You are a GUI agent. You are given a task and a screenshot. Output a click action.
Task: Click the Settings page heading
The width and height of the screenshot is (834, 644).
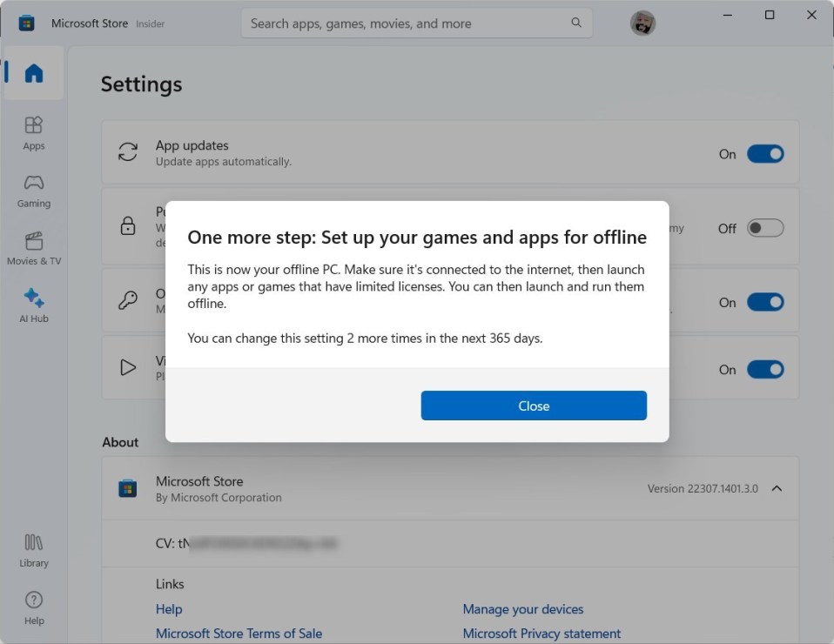(142, 84)
